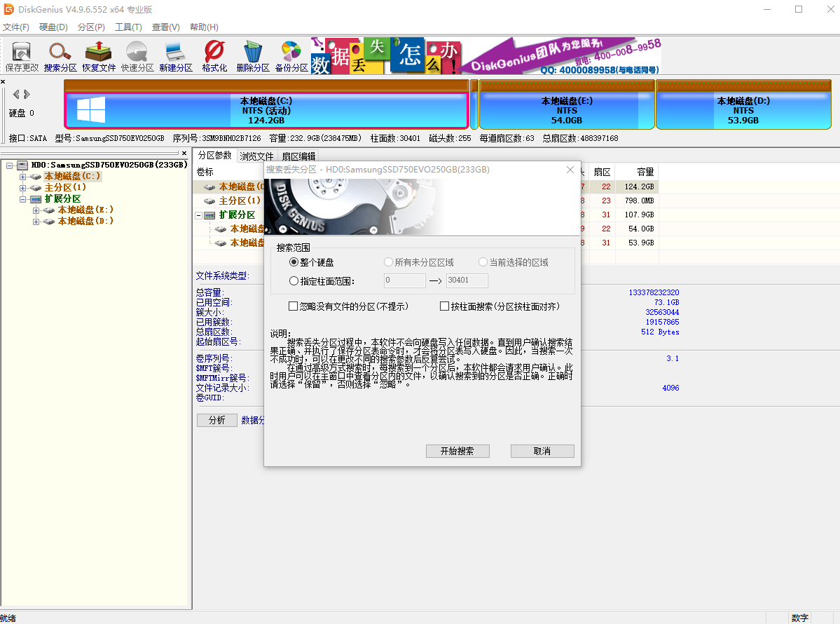Click the New Partition (新建分区) icon
Screen dimensions: 840x624
click(176, 56)
